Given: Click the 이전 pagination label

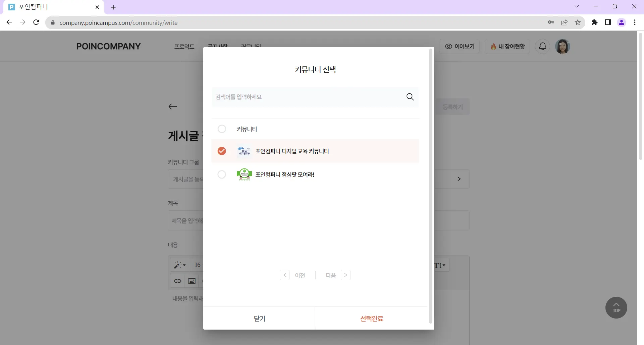Looking at the screenshot, I should click(x=300, y=275).
